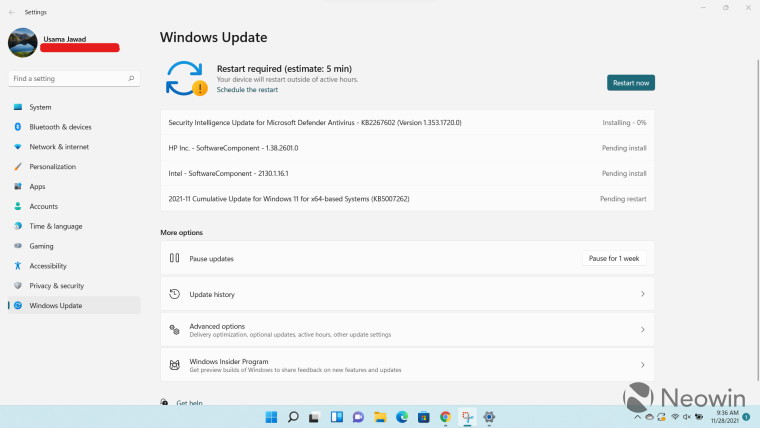This screenshot has height=428, width=760.
Task: Open Microsoft Store from the taskbar
Action: pyautogui.click(x=424, y=417)
